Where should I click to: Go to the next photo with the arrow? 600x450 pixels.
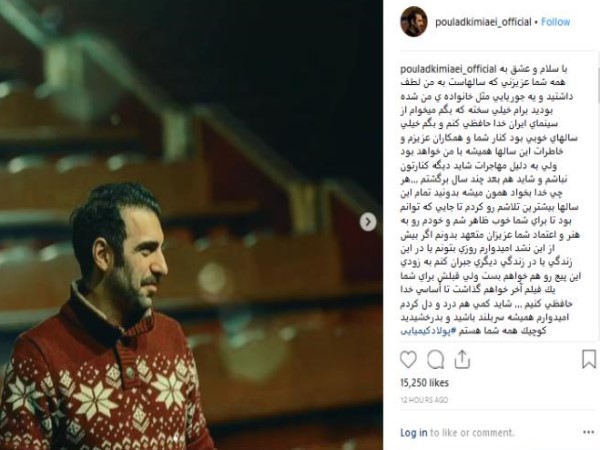[368, 222]
